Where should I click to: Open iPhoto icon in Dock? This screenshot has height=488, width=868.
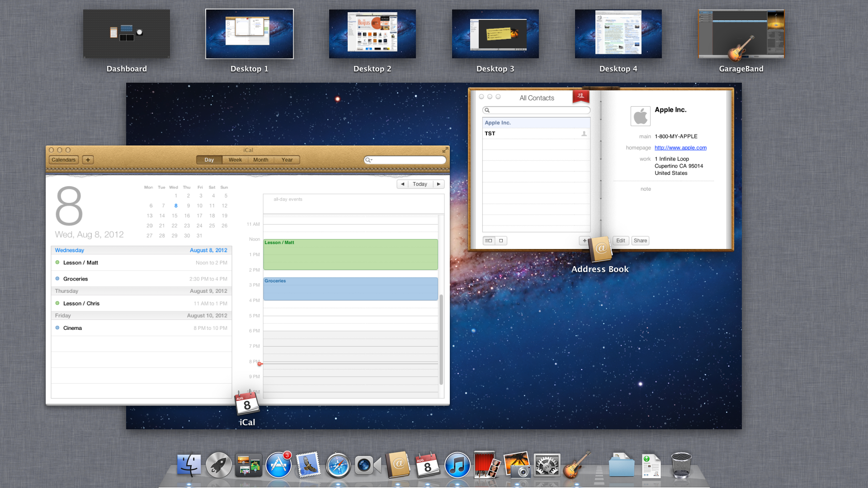point(517,465)
